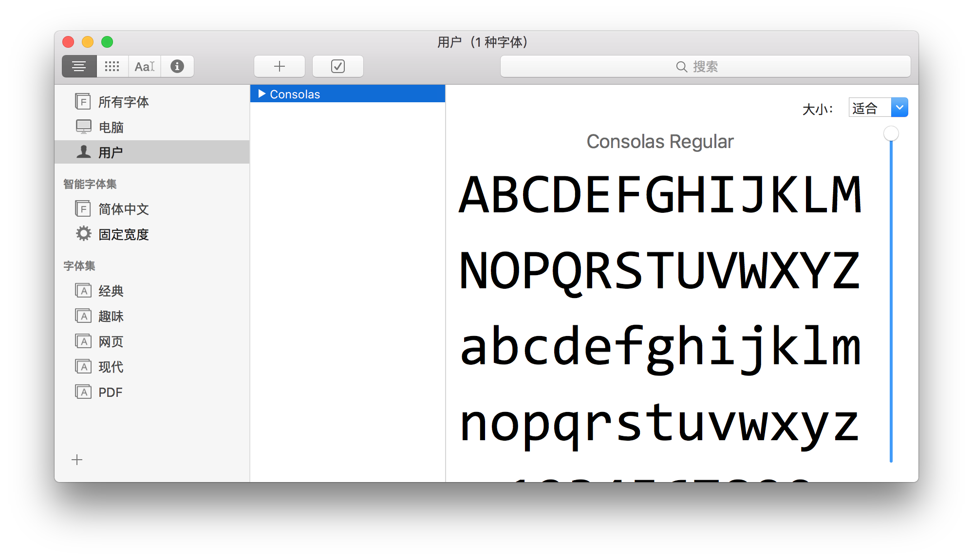973x560 pixels.
Task: Click the collection icon beside 现代
Action: coord(83,366)
